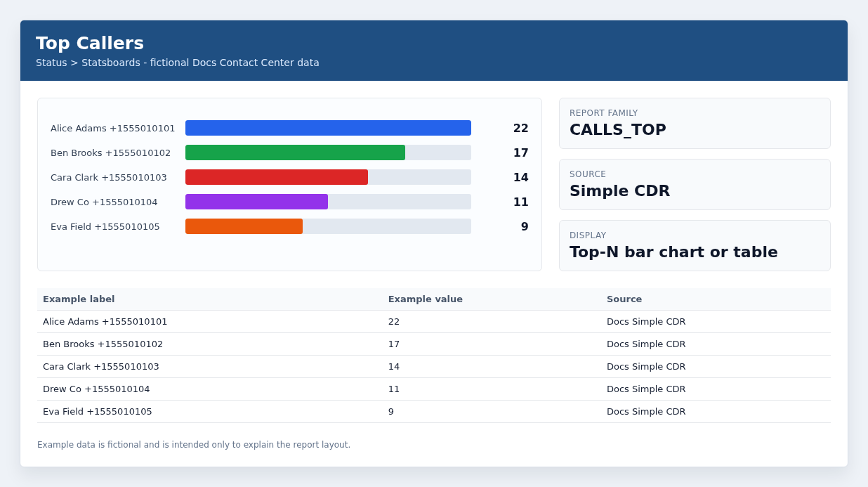868x487 pixels.
Task: Click Ben Brooks green bar in chart
Action: point(295,152)
